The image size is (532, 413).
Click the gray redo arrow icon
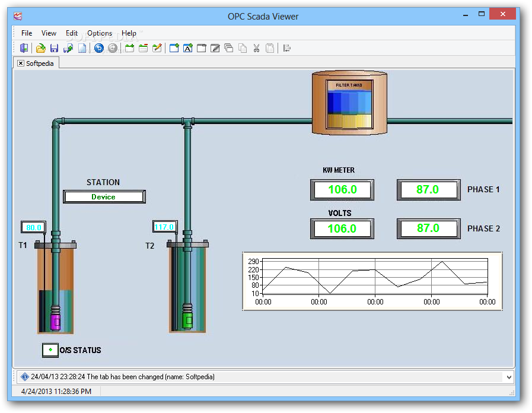113,48
